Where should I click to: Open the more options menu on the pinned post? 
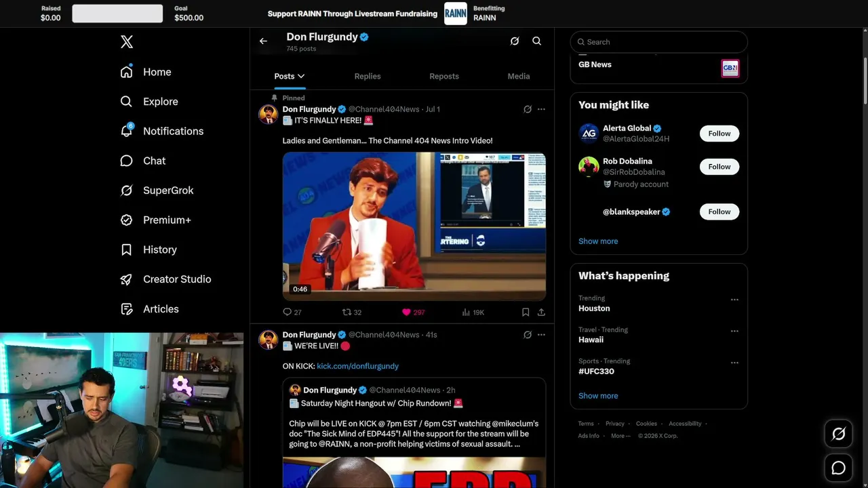(541, 109)
